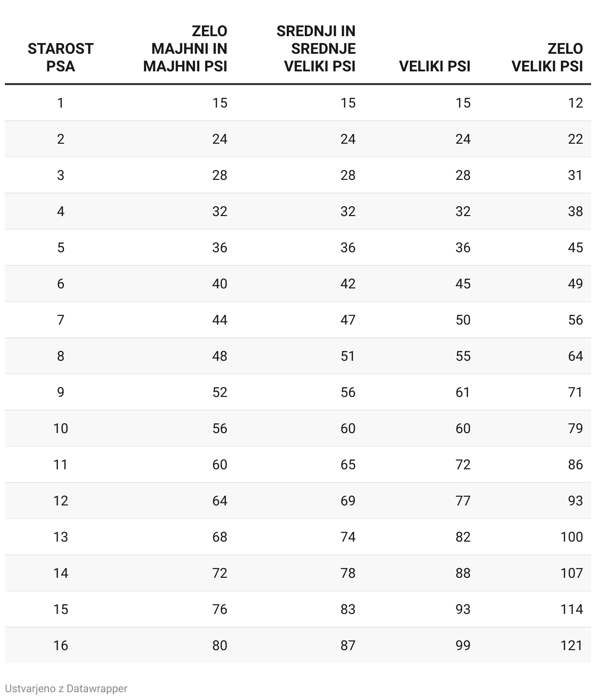Click value 99 in large dogs column

[x=463, y=645]
